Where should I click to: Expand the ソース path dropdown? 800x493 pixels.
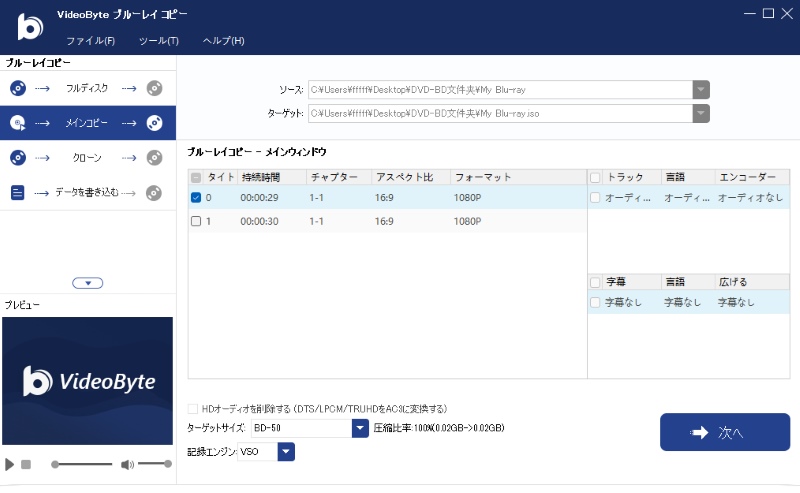click(701, 90)
